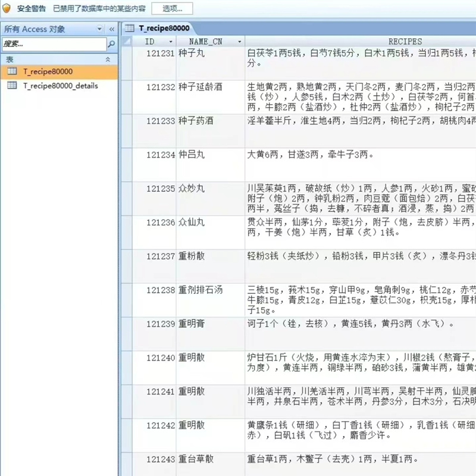
Task: Click the name cell 种子丸
Action: coord(211,64)
